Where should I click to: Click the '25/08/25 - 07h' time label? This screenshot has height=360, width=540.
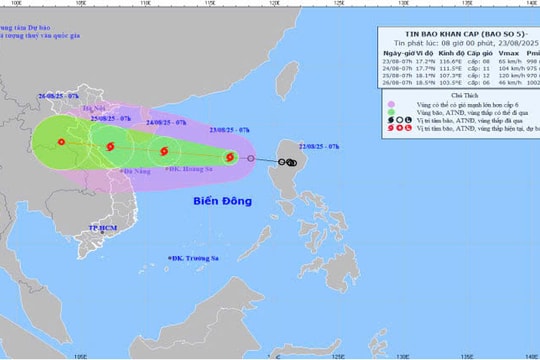click(x=111, y=119)
